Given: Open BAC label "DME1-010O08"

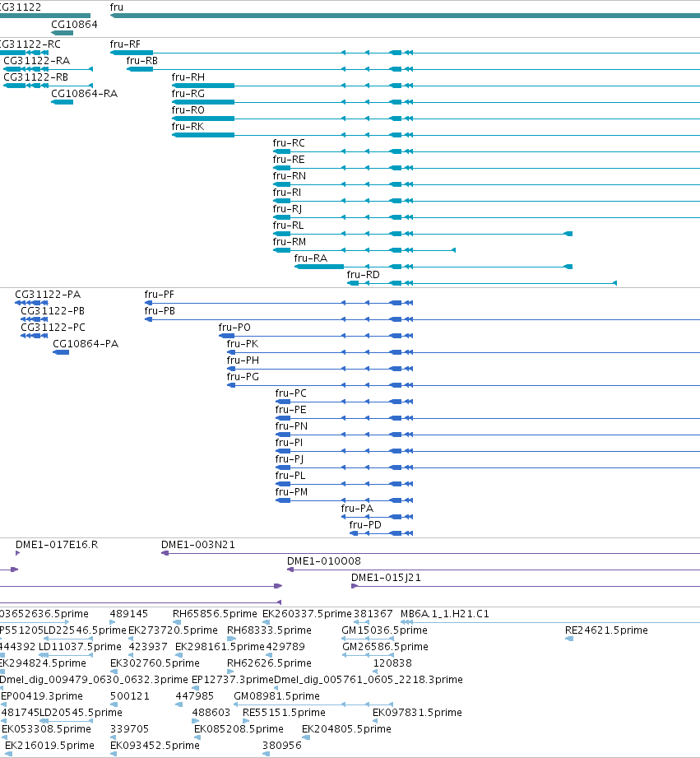Looking at the screenshot, I should tap(323, 560).
